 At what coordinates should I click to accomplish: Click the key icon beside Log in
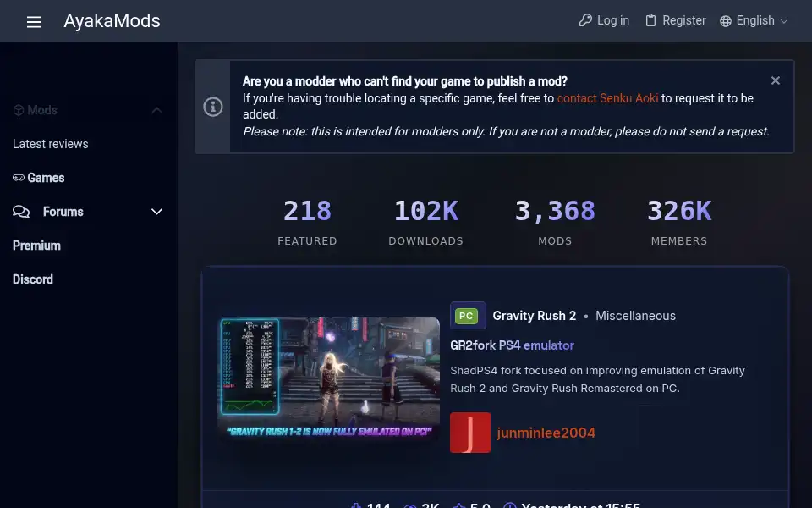(x=585, y=20)
